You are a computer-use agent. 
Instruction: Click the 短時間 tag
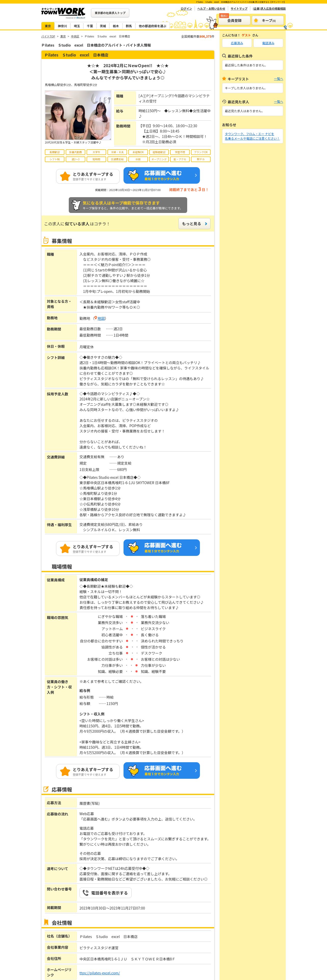pyautogui.click(x=96, y=160)
